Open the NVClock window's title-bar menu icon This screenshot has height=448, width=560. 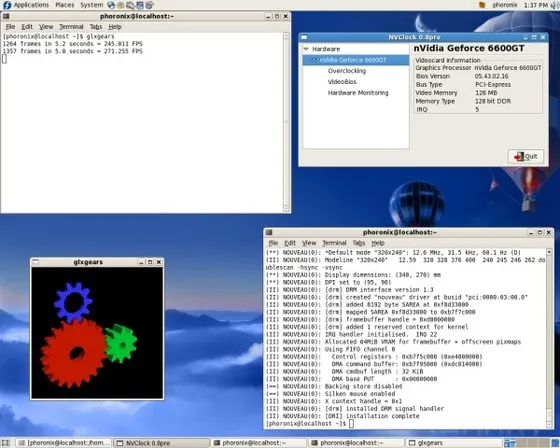(304, 37)
